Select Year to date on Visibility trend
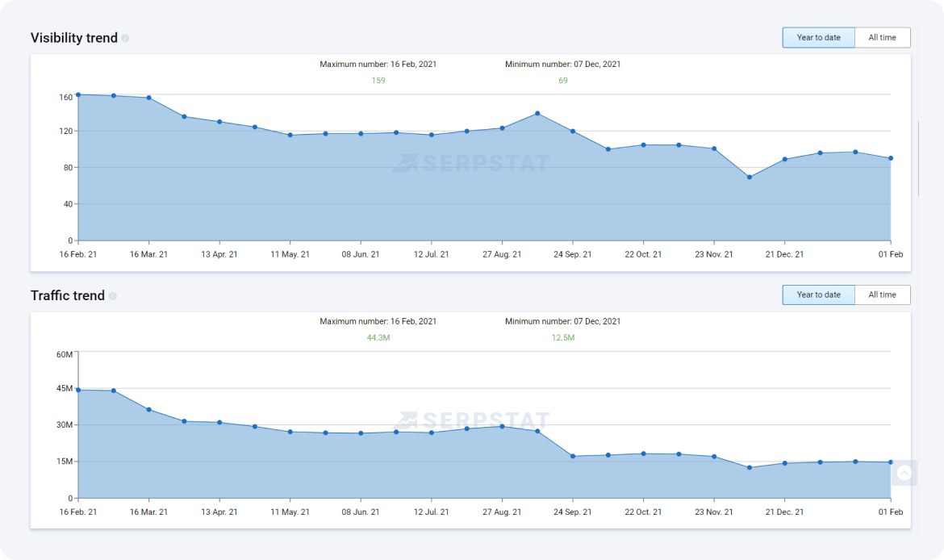This screenshot has width=944, height=560. (818, 37)
